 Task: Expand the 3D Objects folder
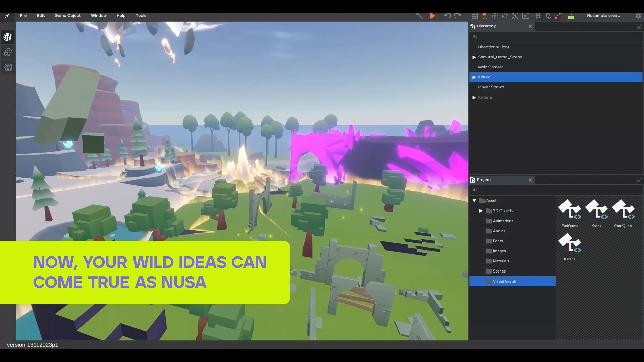point(481,211)
